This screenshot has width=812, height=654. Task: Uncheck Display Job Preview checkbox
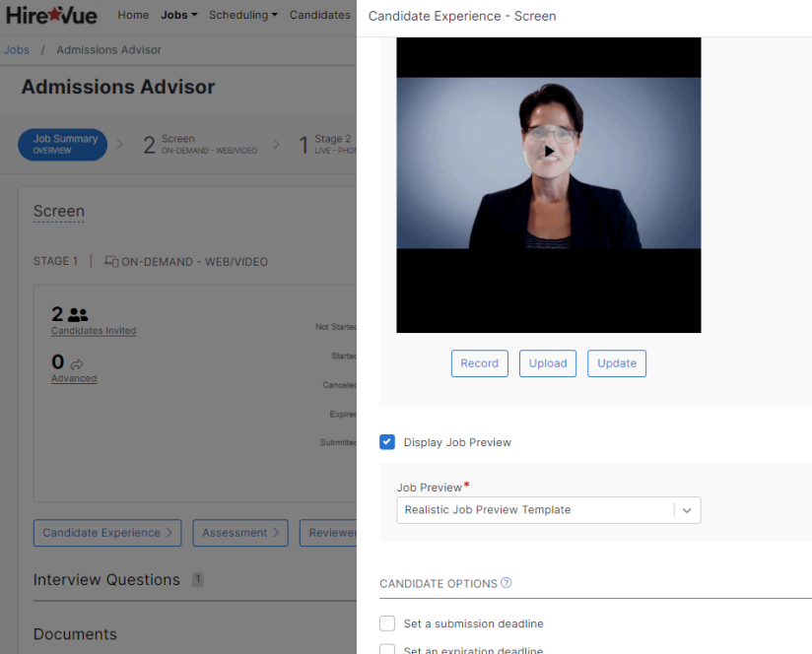click(x=387, y=442)
